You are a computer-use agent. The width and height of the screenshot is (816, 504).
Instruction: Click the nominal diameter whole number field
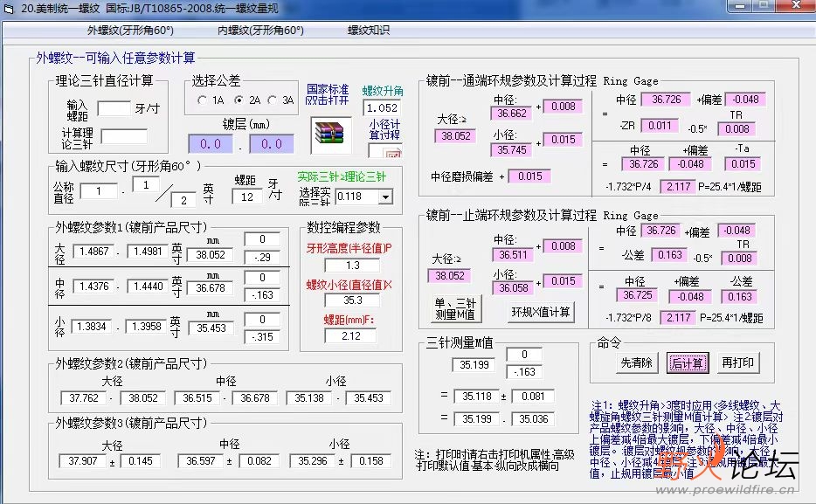(99, 191)
